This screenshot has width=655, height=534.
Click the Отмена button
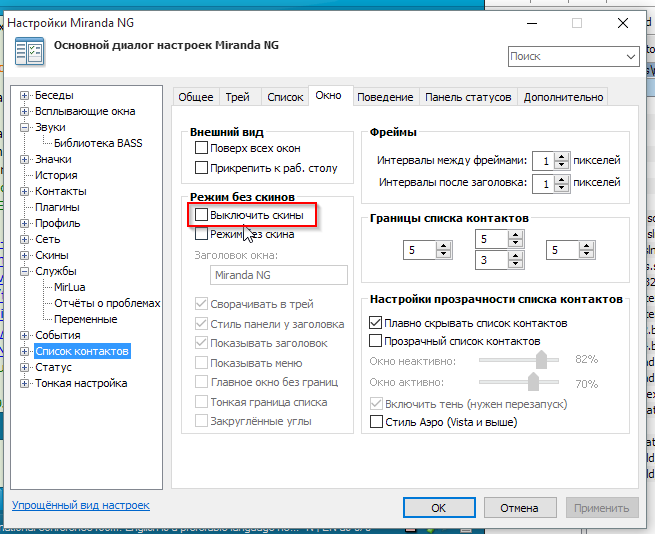click(519, 508)
